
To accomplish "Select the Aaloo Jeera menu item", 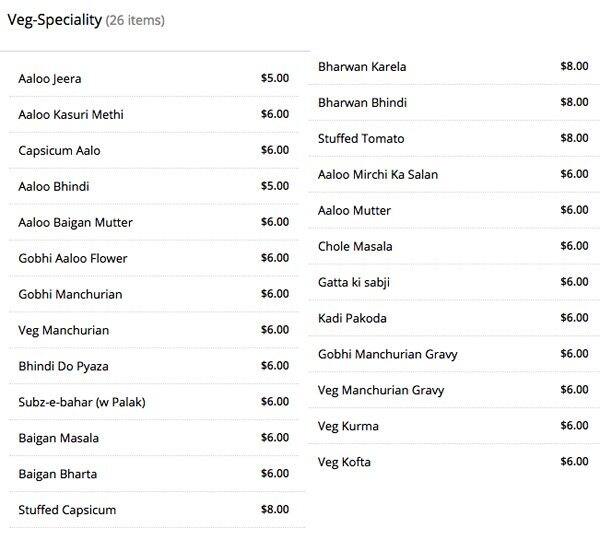I will click(x=154, y=79).
